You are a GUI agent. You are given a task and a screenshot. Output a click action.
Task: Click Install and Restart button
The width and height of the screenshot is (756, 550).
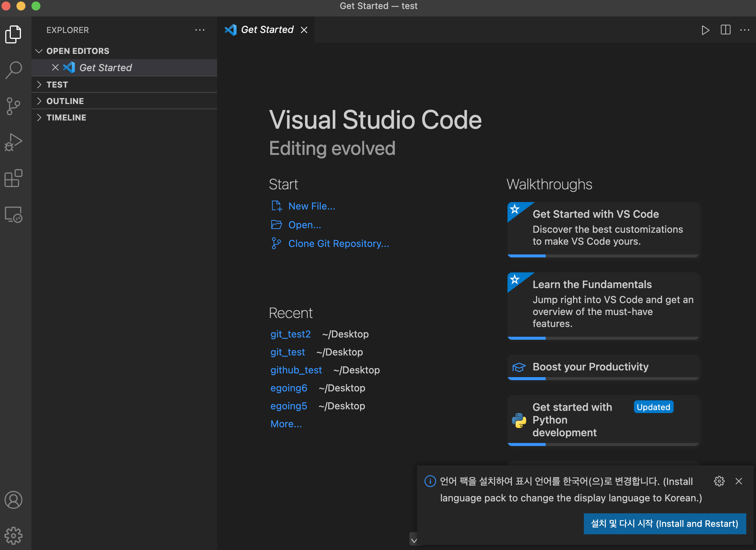[664, 523]
